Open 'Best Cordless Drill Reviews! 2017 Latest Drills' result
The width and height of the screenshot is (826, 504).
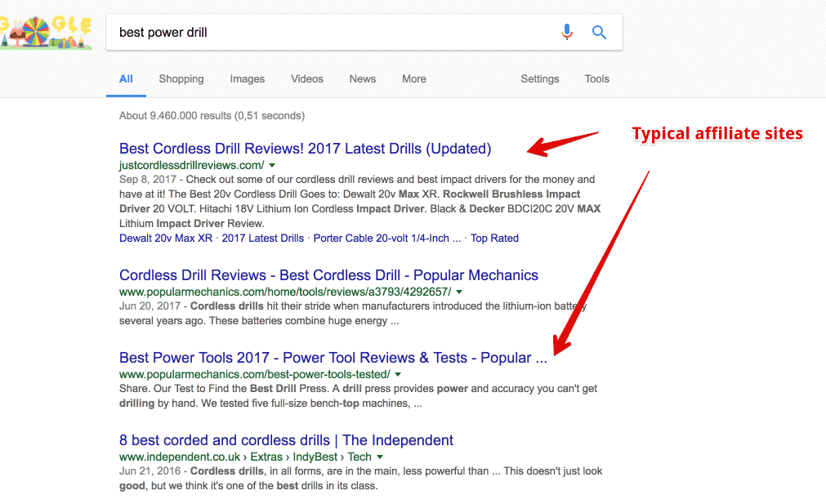pos(305,149)
